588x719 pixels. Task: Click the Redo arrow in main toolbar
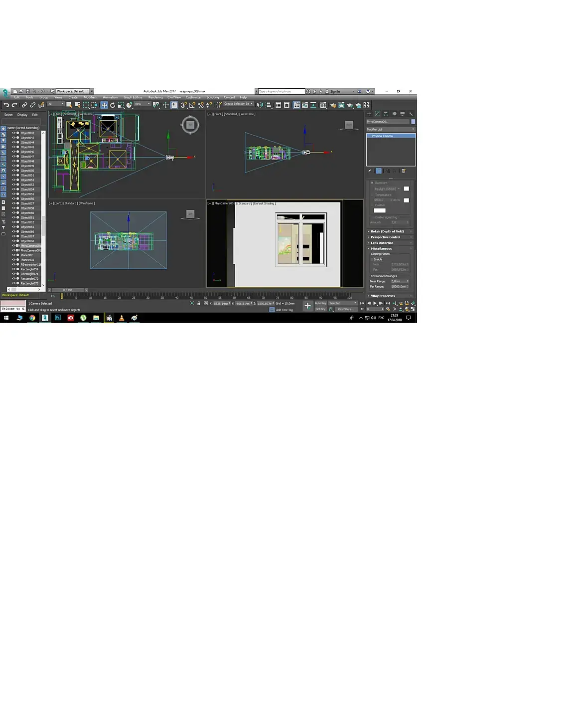[x=14, y=105]
